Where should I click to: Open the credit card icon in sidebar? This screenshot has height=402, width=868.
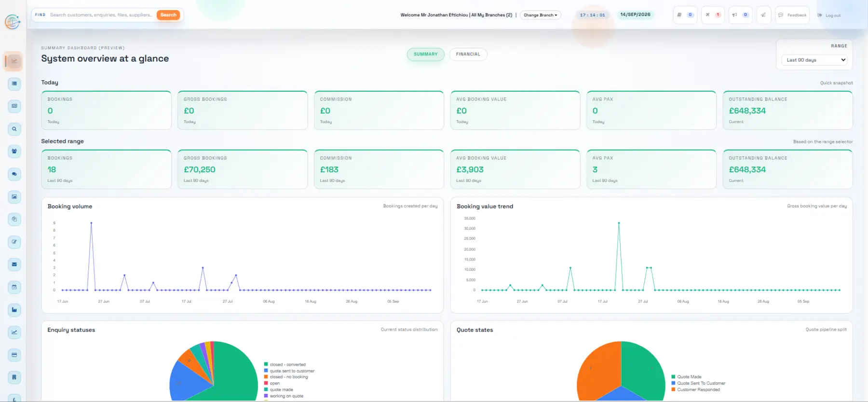click(x=14, y=355)
